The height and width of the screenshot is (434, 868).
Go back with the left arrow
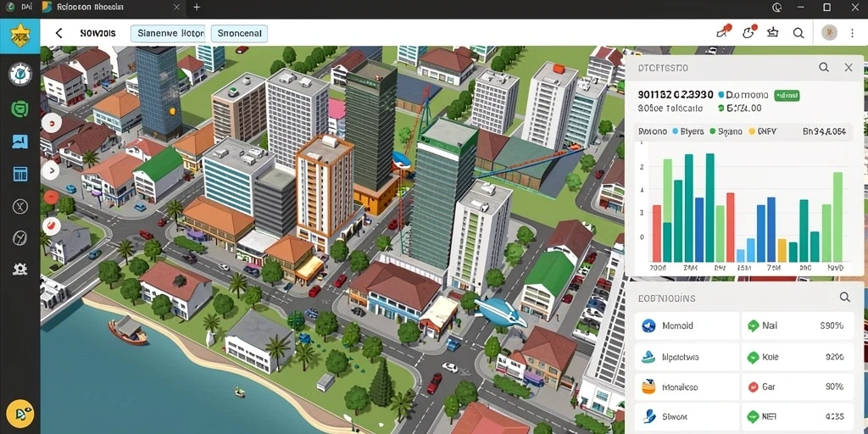tap(58, 33)
